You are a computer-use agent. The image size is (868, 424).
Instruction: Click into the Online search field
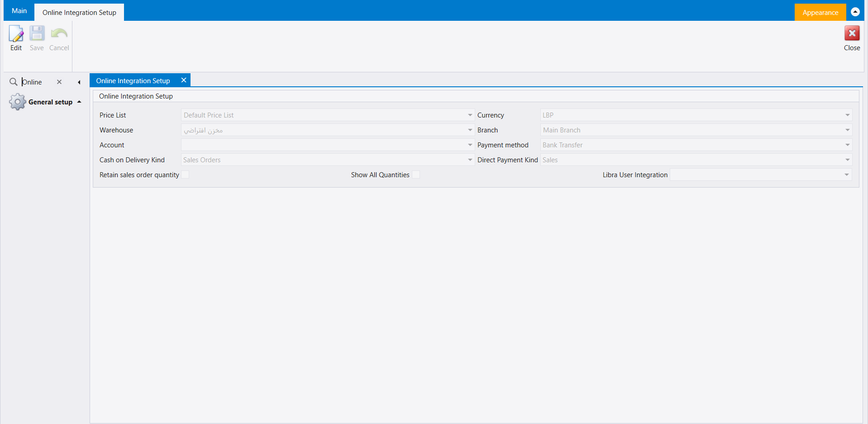(37, 82)
